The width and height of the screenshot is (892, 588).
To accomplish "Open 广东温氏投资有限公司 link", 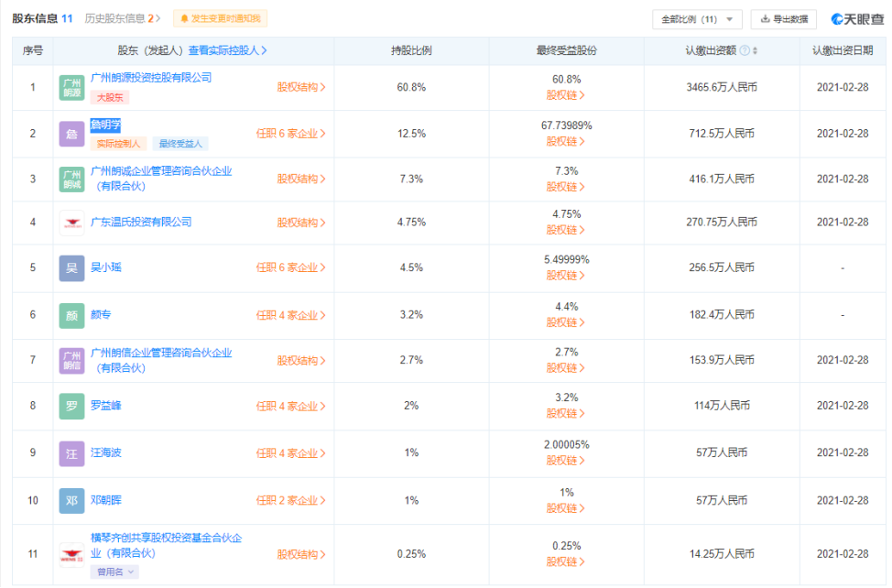I will 141,223.
